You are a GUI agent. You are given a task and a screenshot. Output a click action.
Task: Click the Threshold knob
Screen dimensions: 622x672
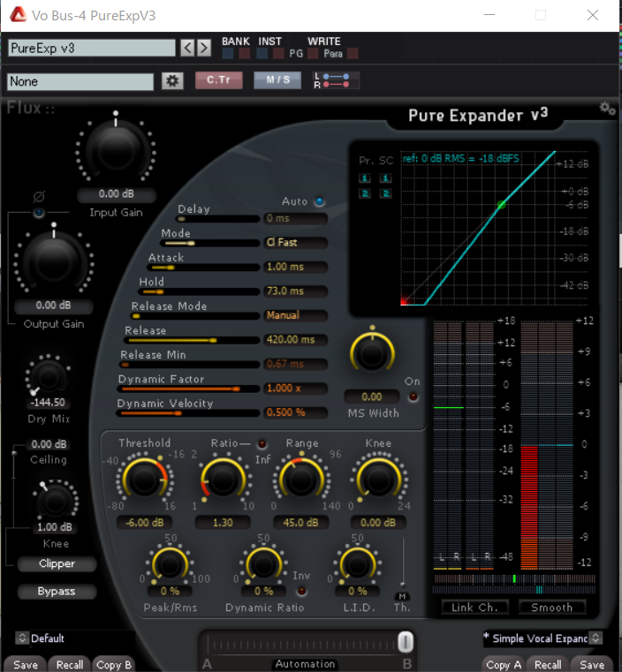pyautogui.click(x=145, y=479)
